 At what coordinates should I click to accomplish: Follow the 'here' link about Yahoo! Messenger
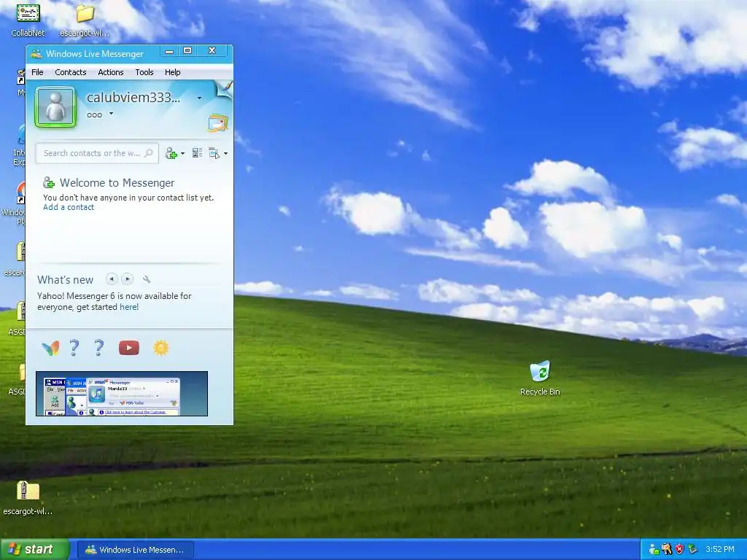tap(129, 307)
